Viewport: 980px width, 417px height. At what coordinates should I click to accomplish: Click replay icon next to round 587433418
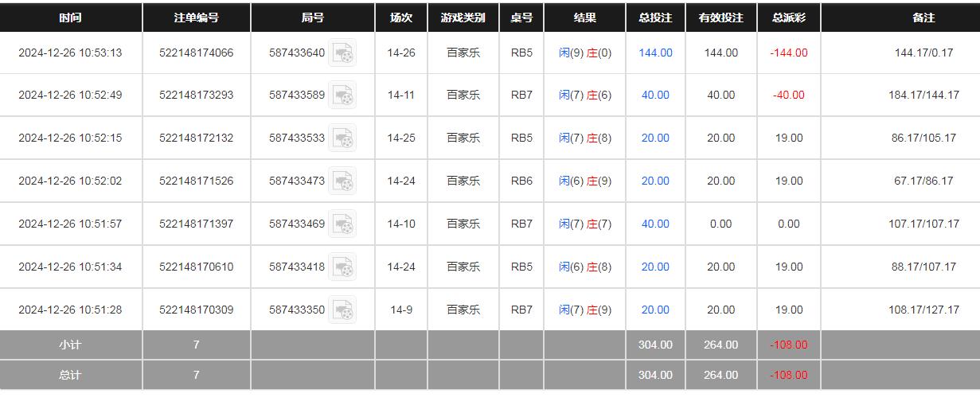(342, 267)
